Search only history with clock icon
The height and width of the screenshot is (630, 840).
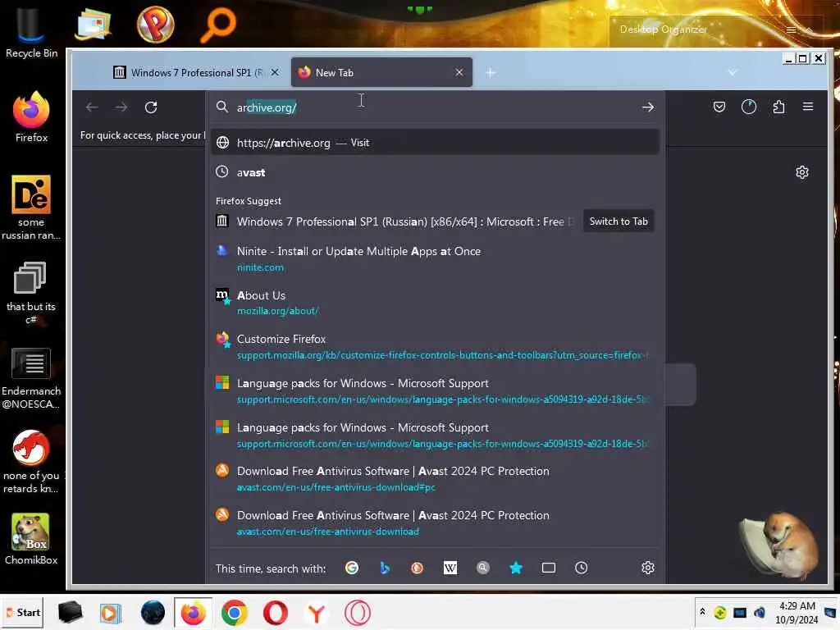[582, 568]
